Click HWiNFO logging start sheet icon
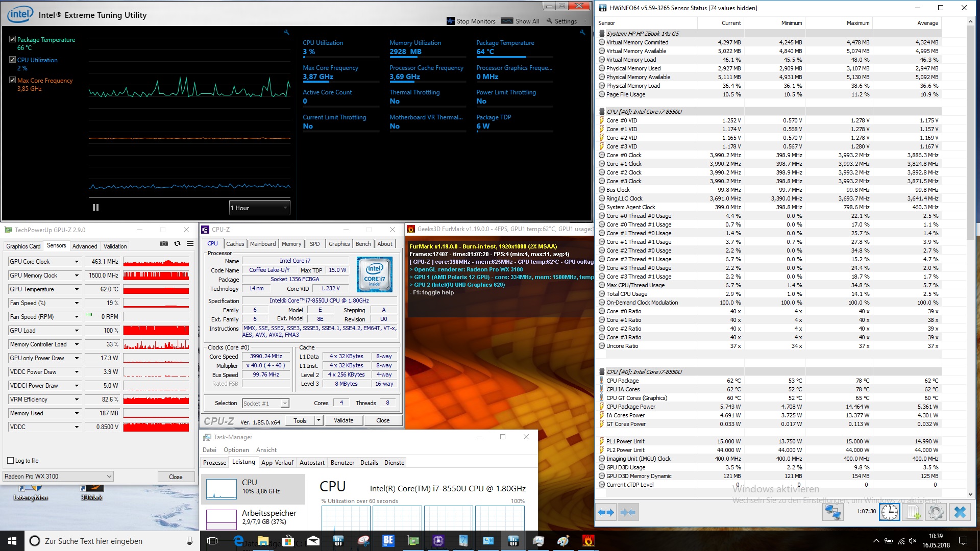 pyautogui.click(x=914, y=512)
